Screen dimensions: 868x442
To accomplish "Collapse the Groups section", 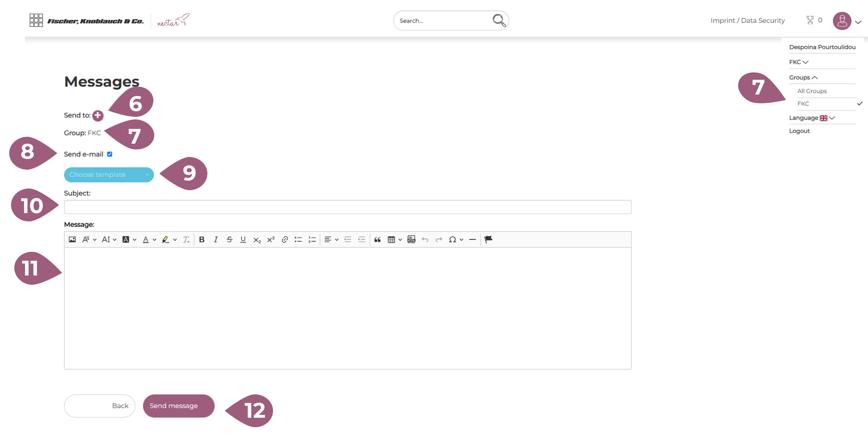I will (x=803, y=77).
